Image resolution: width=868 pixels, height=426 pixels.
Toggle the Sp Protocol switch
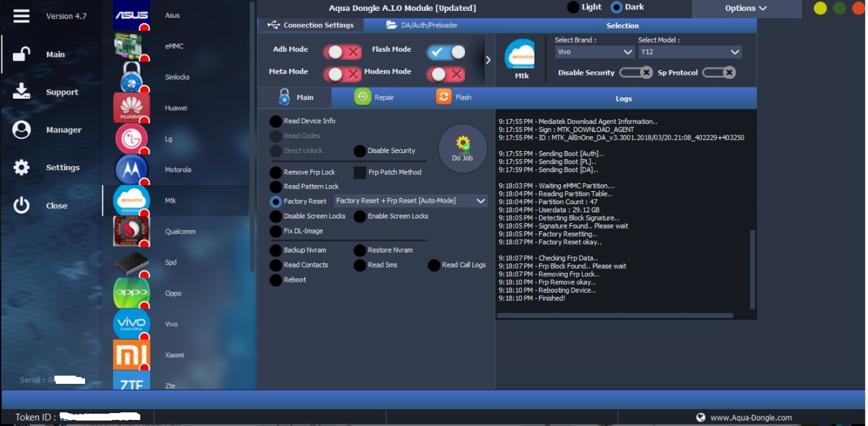coord(719,72)
